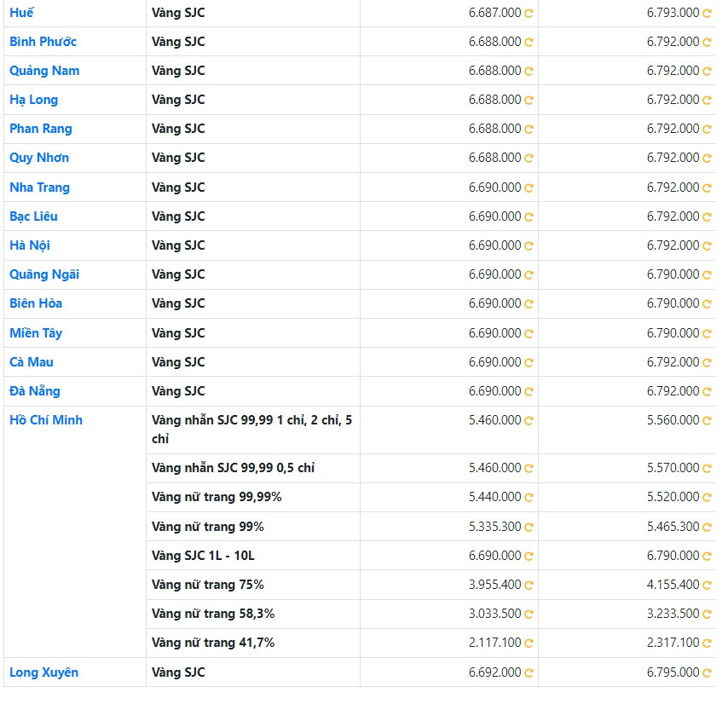The height and width of the screenshot is (704, 728).
Task: Click the price value 2.317.100
Action: click(673, 643)
